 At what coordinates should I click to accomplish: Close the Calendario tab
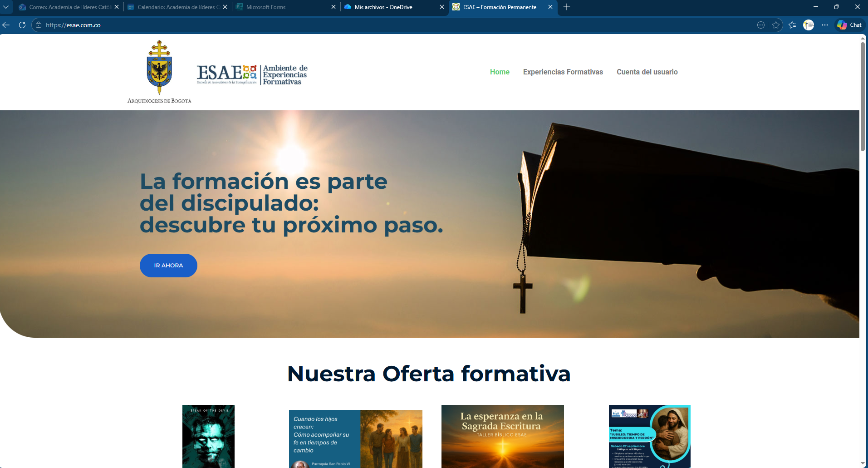225,7
